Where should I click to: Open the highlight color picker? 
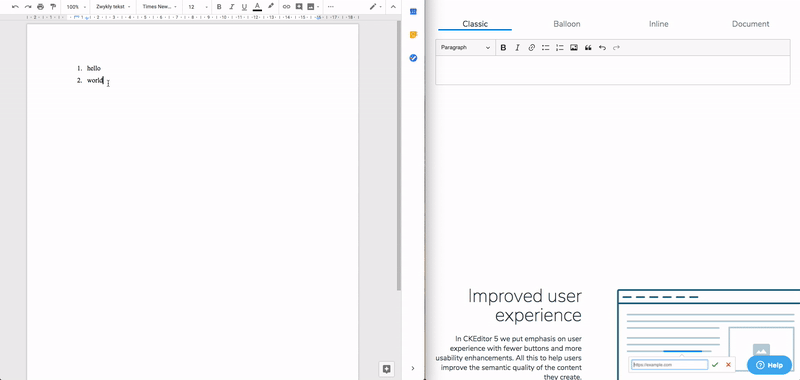(x=271, y=7)
